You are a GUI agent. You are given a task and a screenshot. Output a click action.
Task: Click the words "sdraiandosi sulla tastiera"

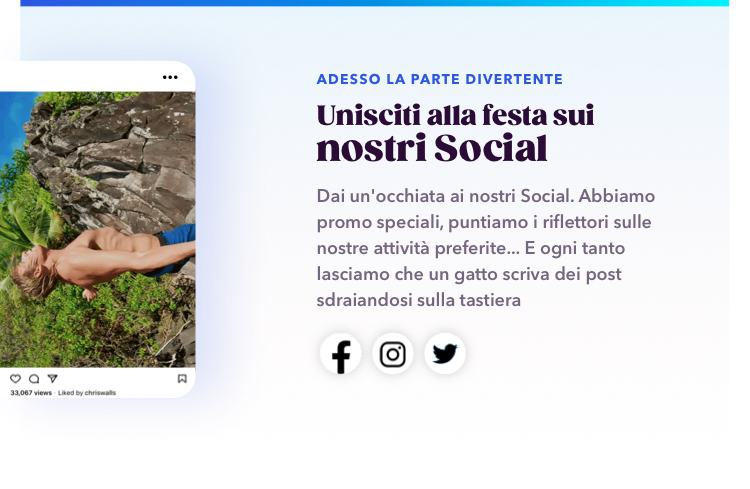[x=419, y=300]
